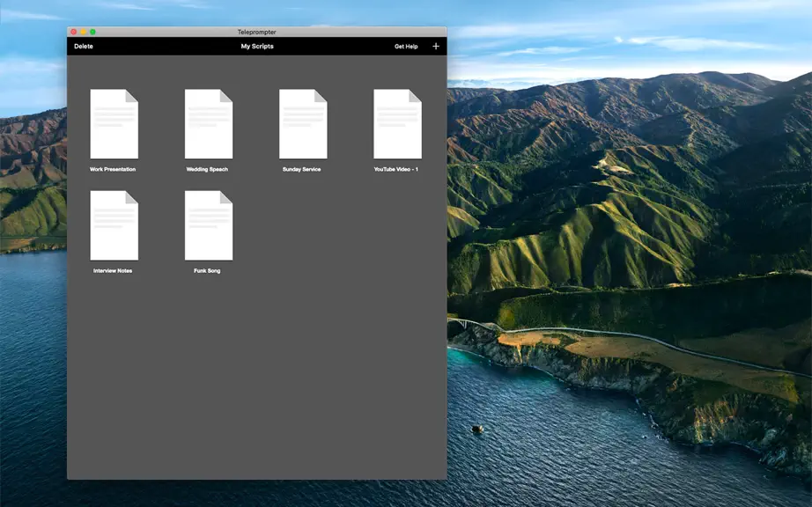Image resolution: width=812 pixels, height=507 pixels.
Task: Select the Funk Song name label
Action: point(207,270)
